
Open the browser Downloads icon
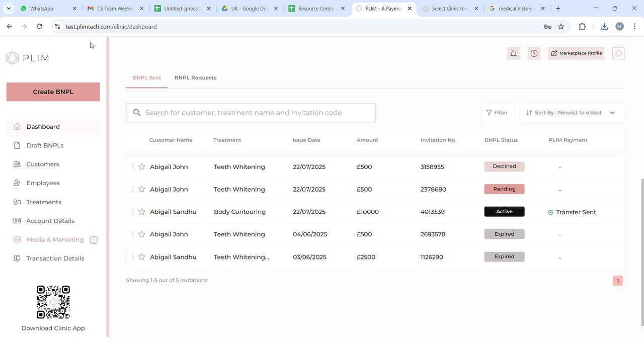[605, 27]
